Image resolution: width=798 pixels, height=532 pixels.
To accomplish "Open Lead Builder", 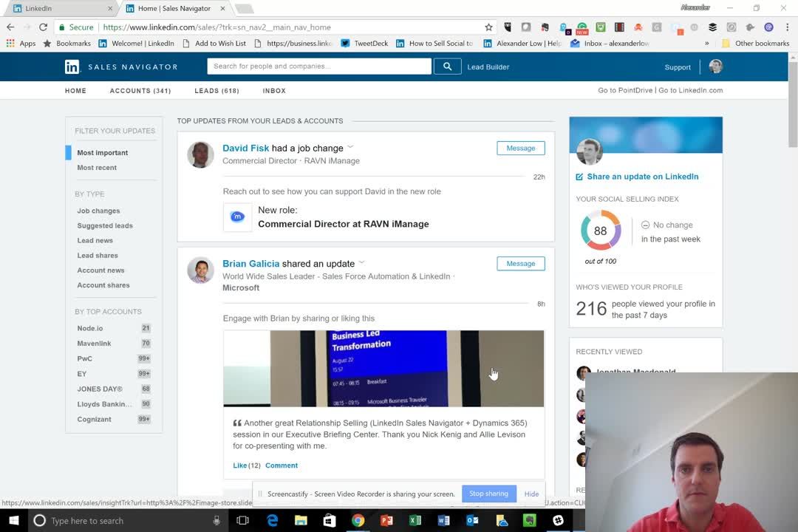I will tap(488, 67).
